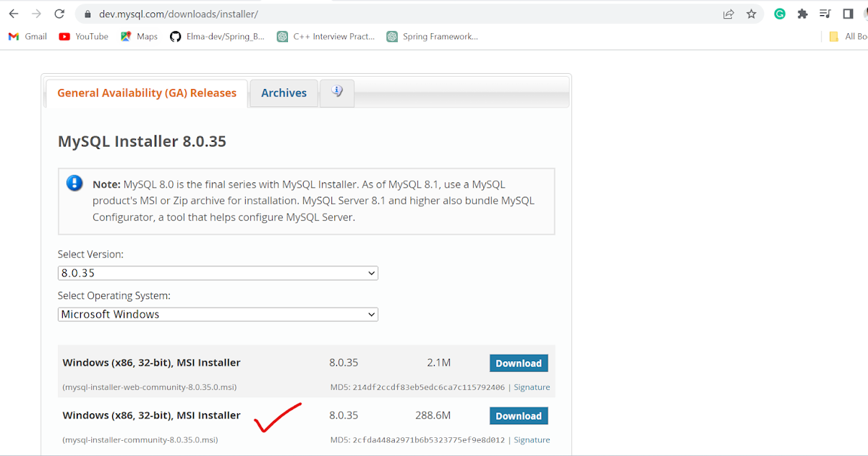Click filename mysql-installer-community-8.0.35.0.msi
The image size is (868, 456).
tap(140, 440)
